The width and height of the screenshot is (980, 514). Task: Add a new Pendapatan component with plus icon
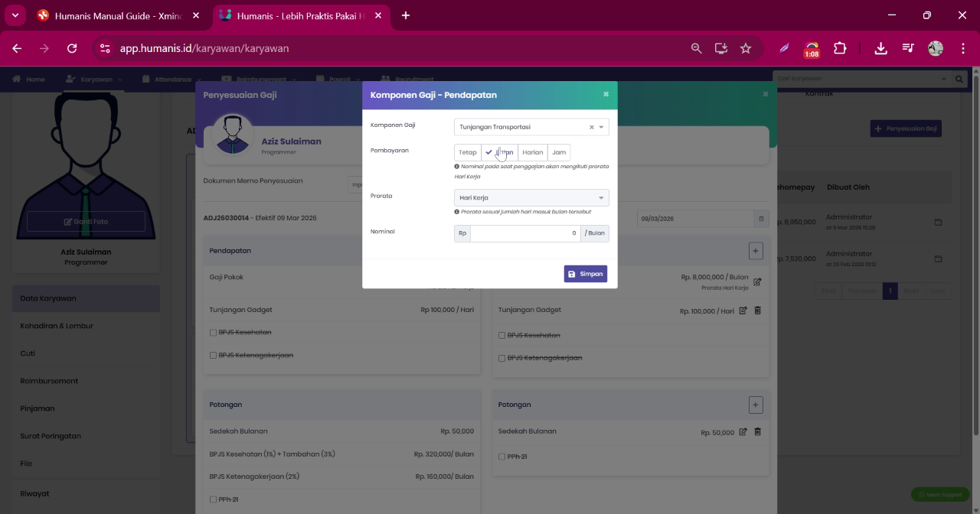[x=756, y=250]
